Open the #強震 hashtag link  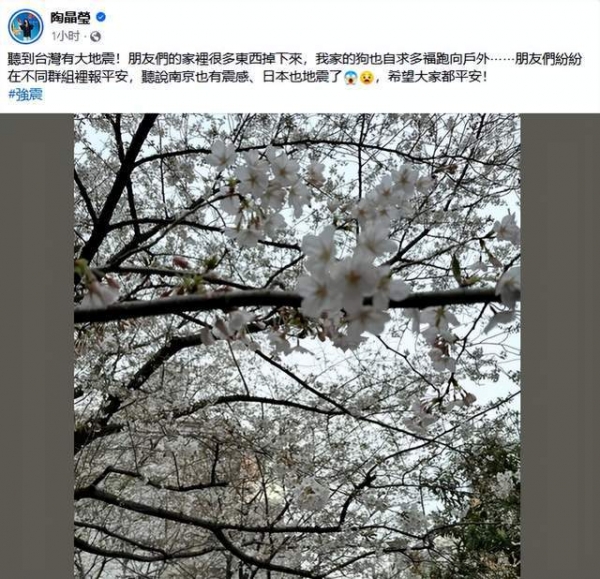[25, 94]
